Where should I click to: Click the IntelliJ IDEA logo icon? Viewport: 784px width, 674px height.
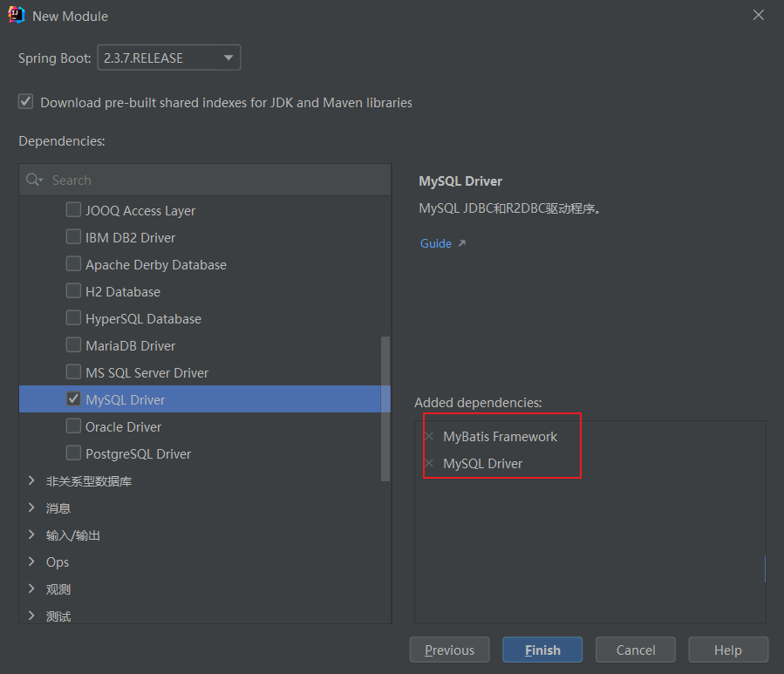pyautogui.click(x=16, y=16)
